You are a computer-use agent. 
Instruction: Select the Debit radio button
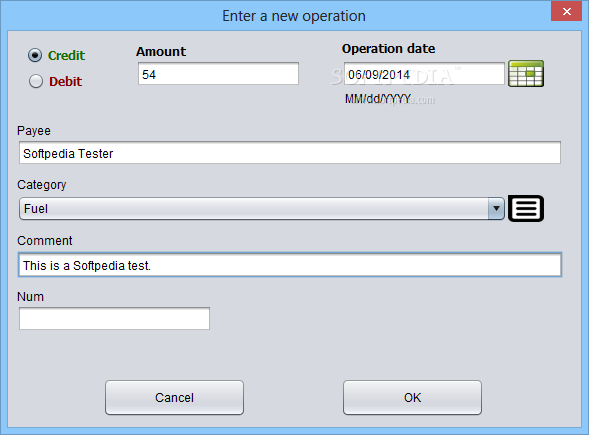coord(36,81)
